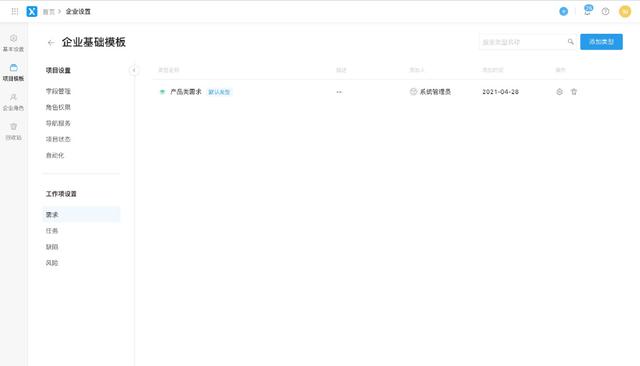Open the user avatar menu
This screenshot has height=366, width=640.
[625, 11]
